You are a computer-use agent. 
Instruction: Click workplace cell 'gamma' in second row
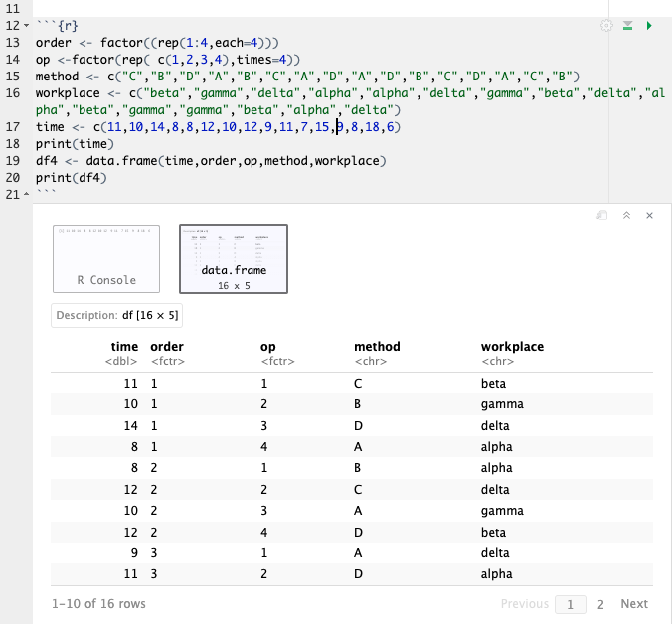(x=502, y=404)
